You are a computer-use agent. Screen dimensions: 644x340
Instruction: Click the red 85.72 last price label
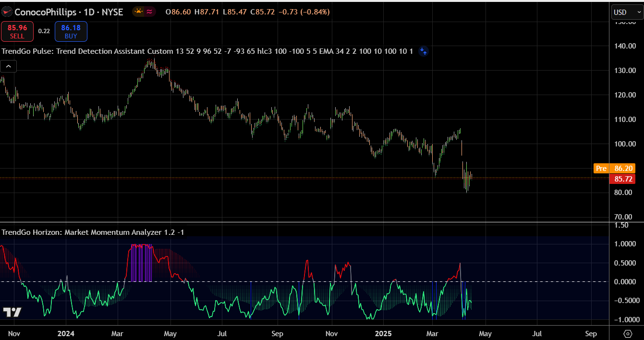point(622,179)
